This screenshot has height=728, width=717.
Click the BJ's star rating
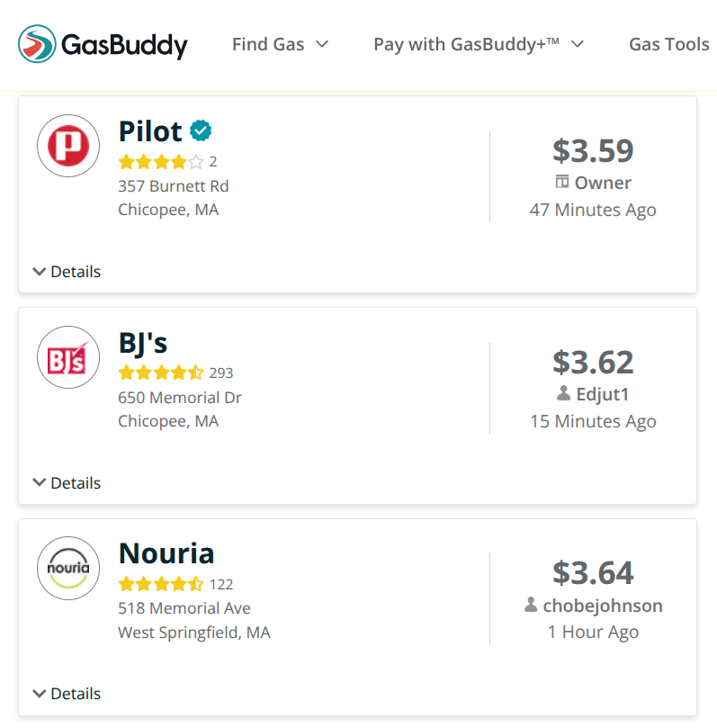(x=161, y=373)
